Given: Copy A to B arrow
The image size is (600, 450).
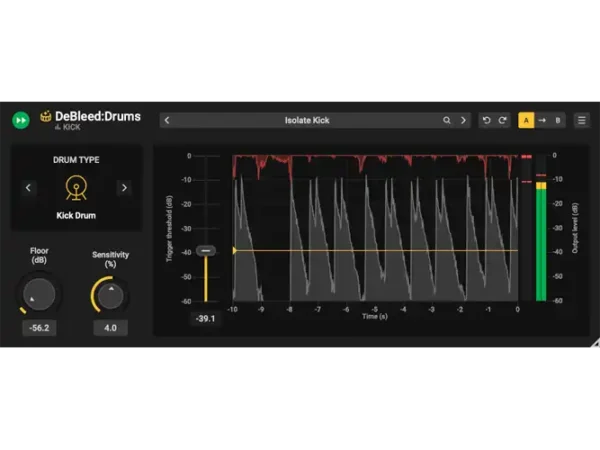Looking at the screenshot, I should pyautogui.click(x=542, y=120).
